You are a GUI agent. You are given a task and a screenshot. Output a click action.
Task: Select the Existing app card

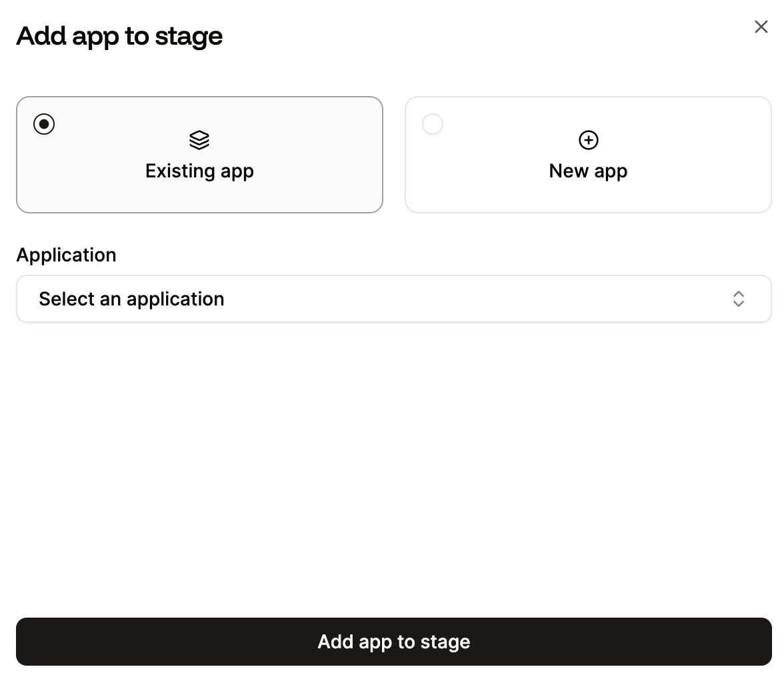point(199,155)
